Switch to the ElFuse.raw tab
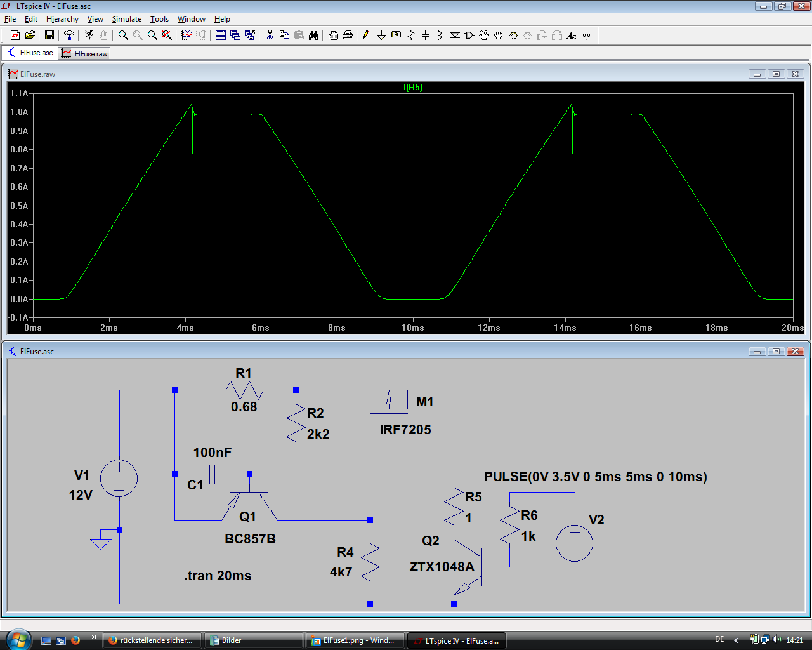812x650 pixels. coord(84,54)
